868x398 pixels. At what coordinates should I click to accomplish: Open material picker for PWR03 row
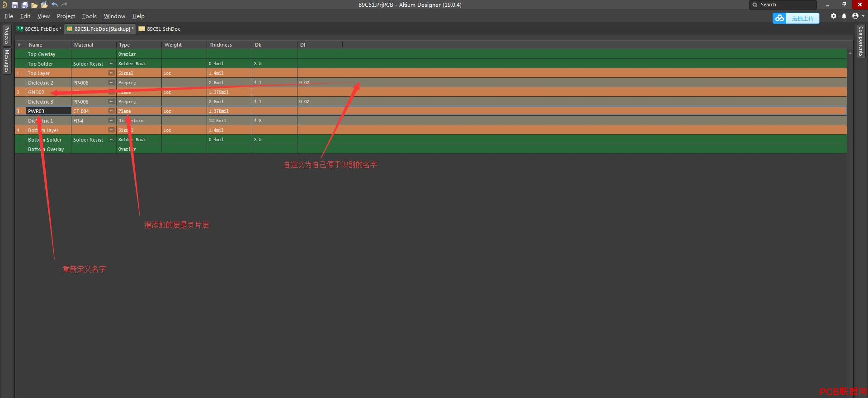112,111
